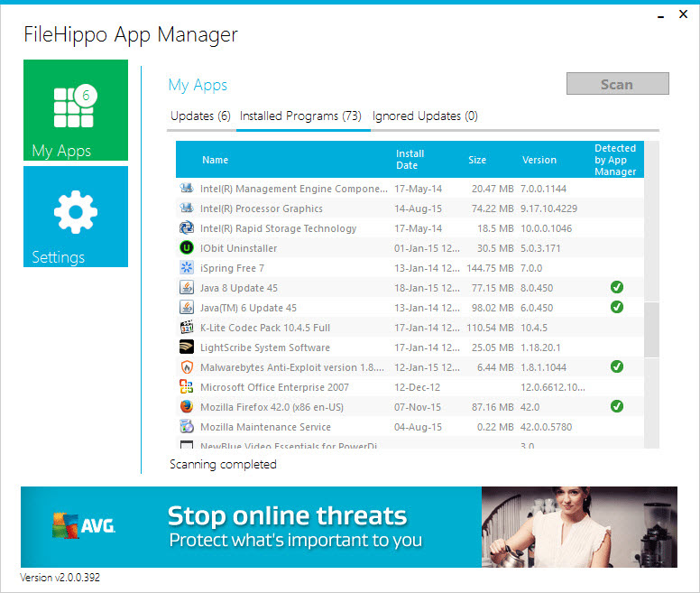Click the Scan button

click(617, 84)
